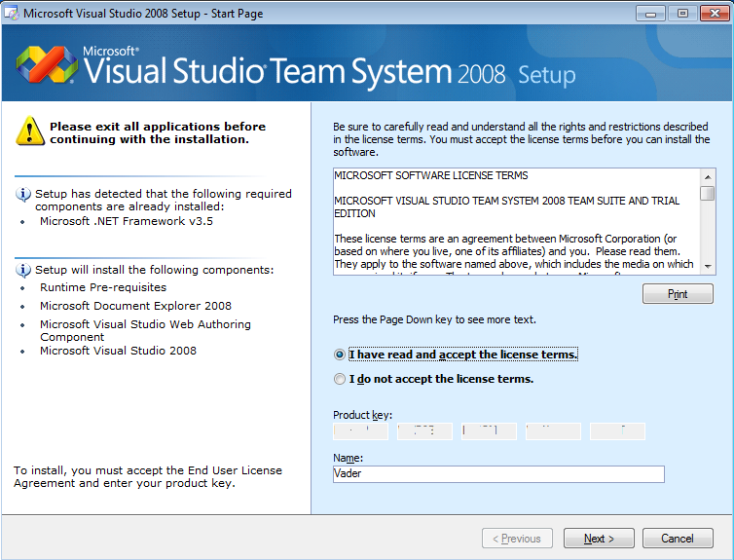The image size is (734, 560).
Task: Click the Visual Studio logo in the banner
Action: pos(47,64)
